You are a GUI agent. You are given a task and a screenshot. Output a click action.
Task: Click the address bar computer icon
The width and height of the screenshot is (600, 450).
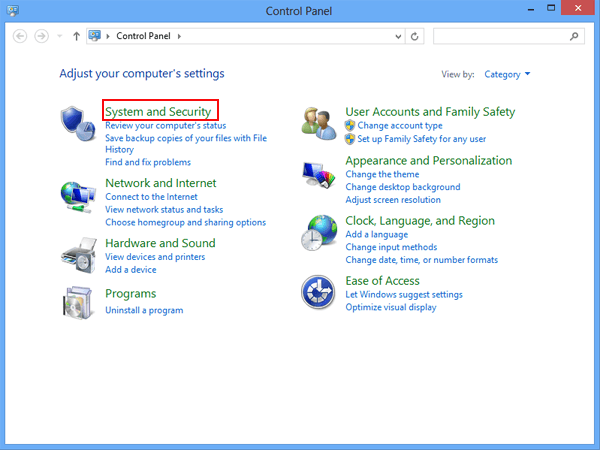coord(95,36)
